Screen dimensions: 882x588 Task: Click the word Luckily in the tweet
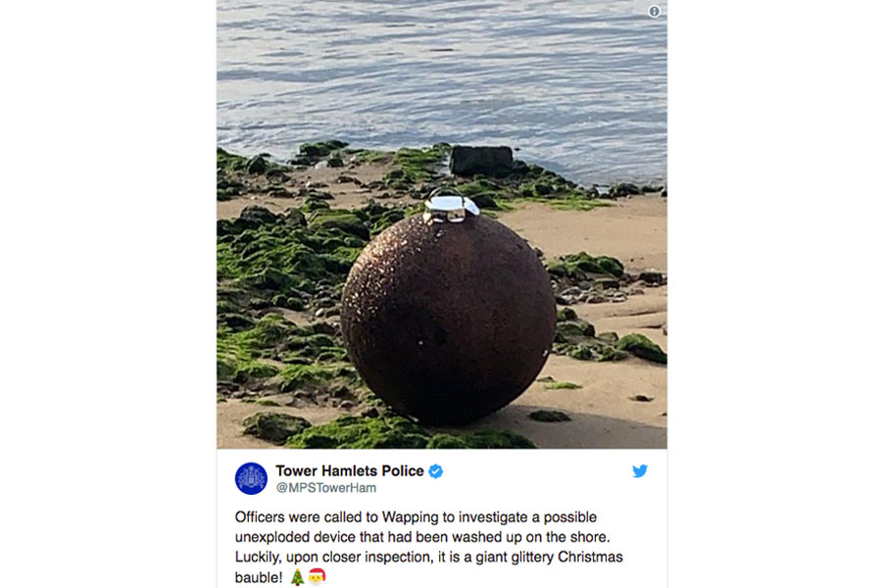(x=257, y=557)
